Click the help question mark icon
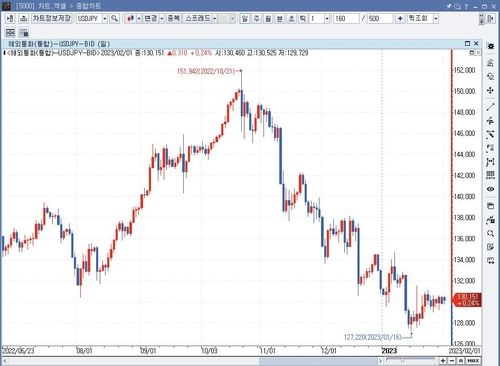The height and width of the screenshot is (366, 500). (x=466, y=6)
